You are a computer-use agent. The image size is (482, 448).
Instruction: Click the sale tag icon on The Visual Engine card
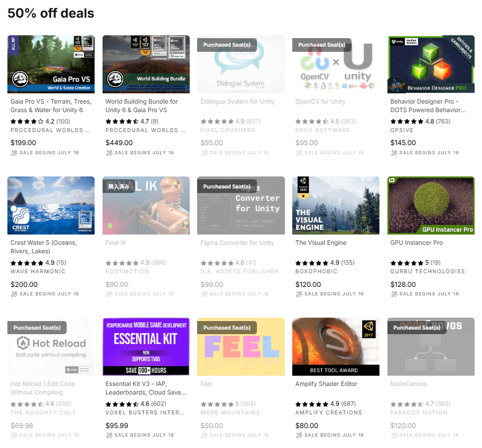[x=299, y=294]
